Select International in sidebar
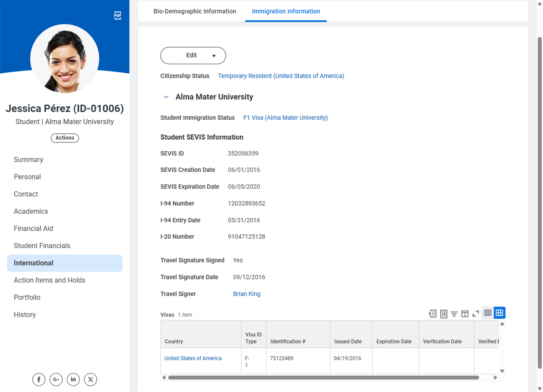 [x=65, y=263]
